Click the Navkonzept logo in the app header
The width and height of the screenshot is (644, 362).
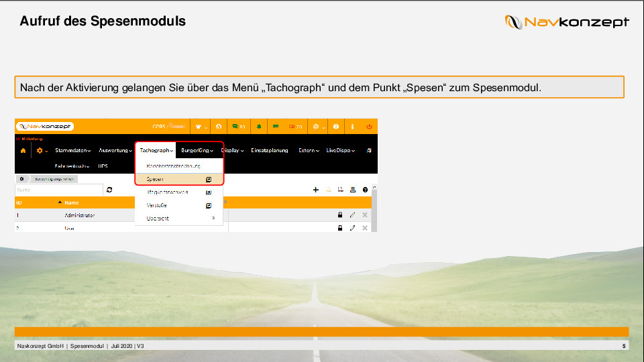tap(45, 127)
